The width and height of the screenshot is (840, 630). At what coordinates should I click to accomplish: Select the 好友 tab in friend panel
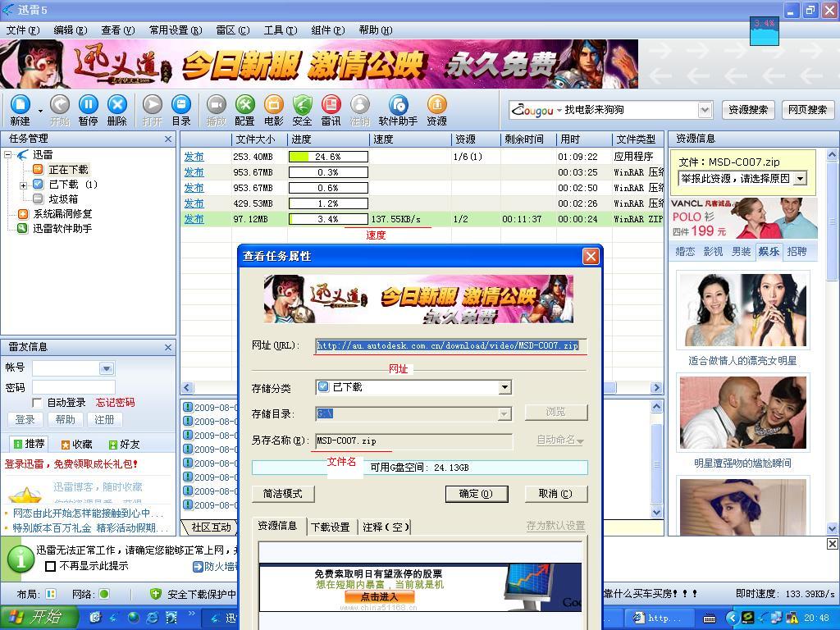coord(124,444)
